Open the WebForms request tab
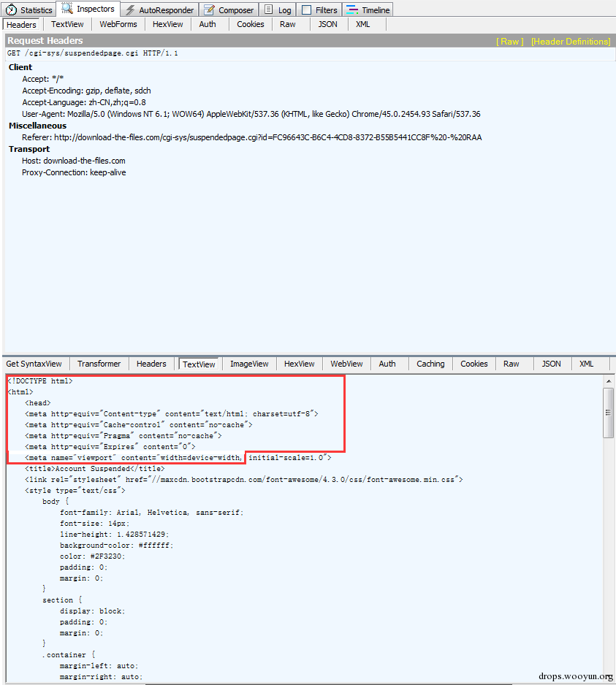This screenshot has height=685, width=616. pos(118,25)
